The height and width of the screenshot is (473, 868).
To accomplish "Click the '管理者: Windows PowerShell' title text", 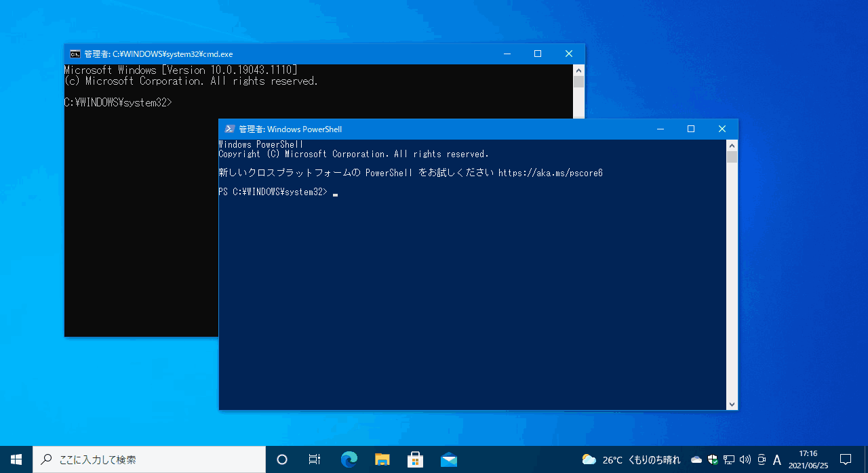I will 290,129.
